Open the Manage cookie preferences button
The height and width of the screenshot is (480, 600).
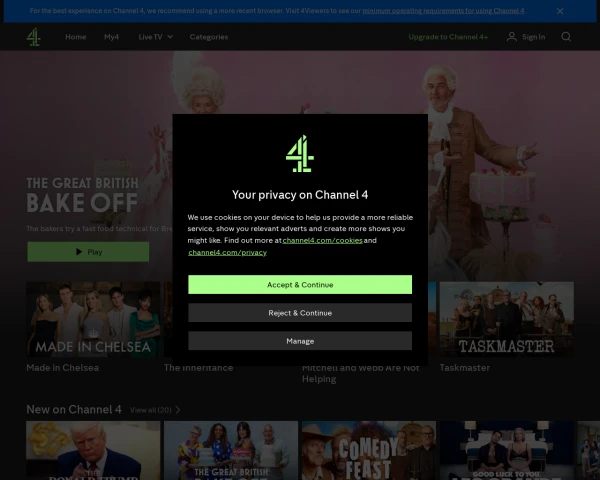(x=300, y=341)
